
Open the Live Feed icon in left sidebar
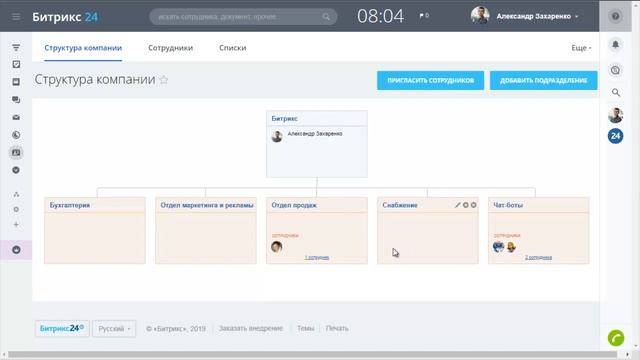coord(16,48)
